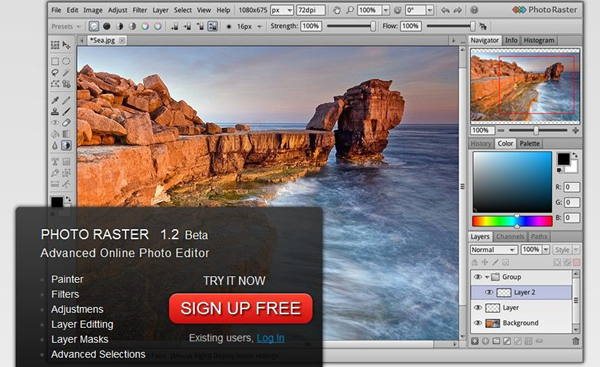Open the Adjust menu
Screen dimensions: 600x367
[x=117, y=10]
